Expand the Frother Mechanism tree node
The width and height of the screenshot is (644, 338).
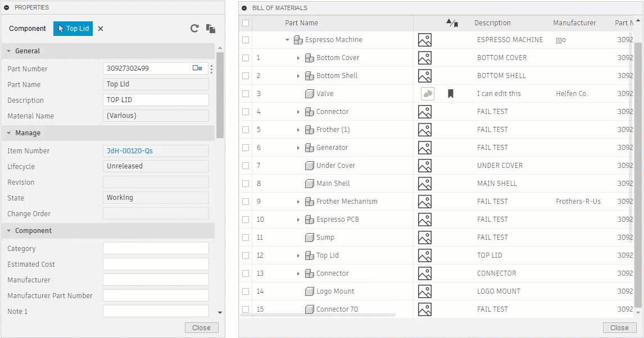click(298, 202)
